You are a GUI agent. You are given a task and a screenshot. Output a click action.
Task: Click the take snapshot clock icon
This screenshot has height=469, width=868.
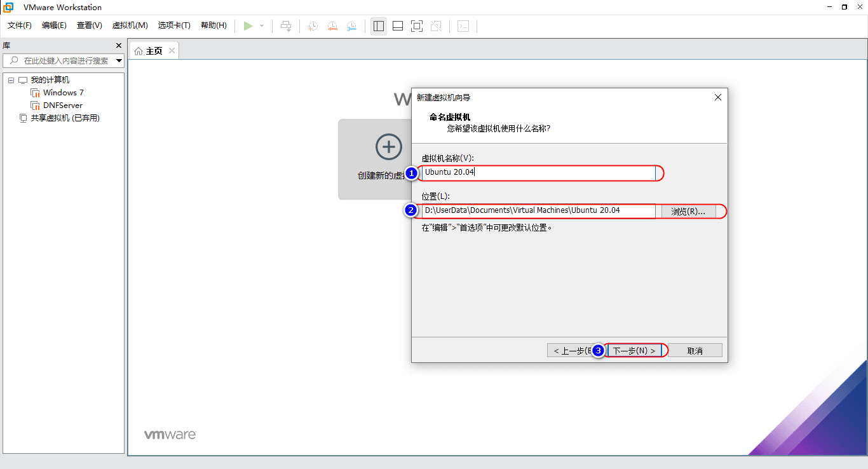[313, 26]
